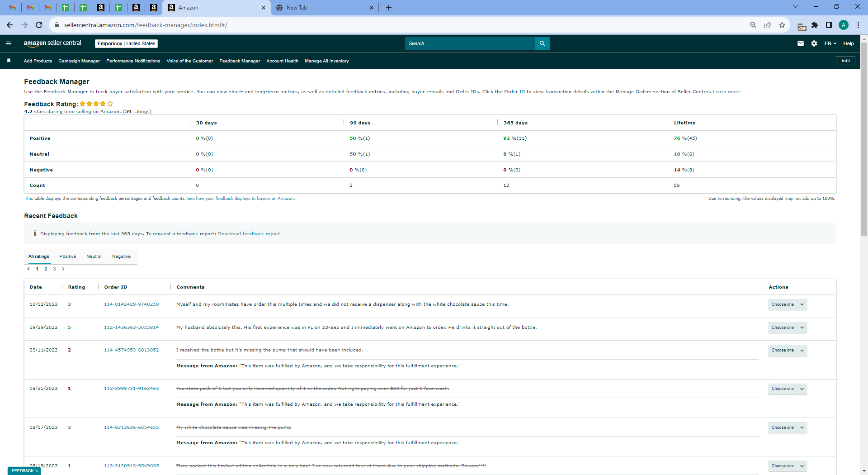Open Voice of the Customer

[x=190, y=61]
